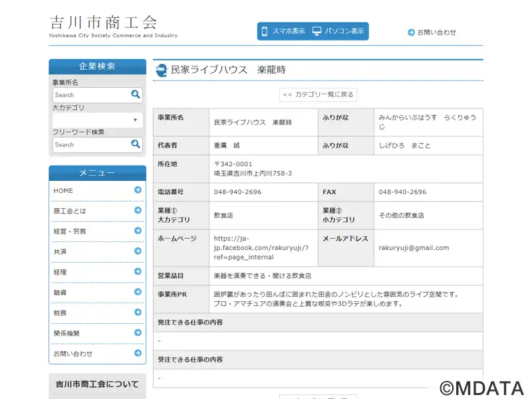
Task: Switch to スマホ表示 smartphone view
Action: click(x=284, y=31)
